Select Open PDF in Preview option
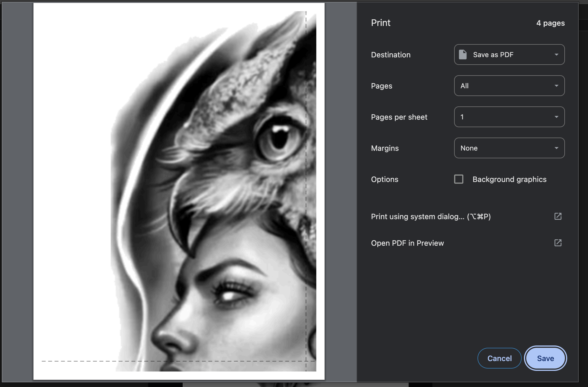 point(407,243)
